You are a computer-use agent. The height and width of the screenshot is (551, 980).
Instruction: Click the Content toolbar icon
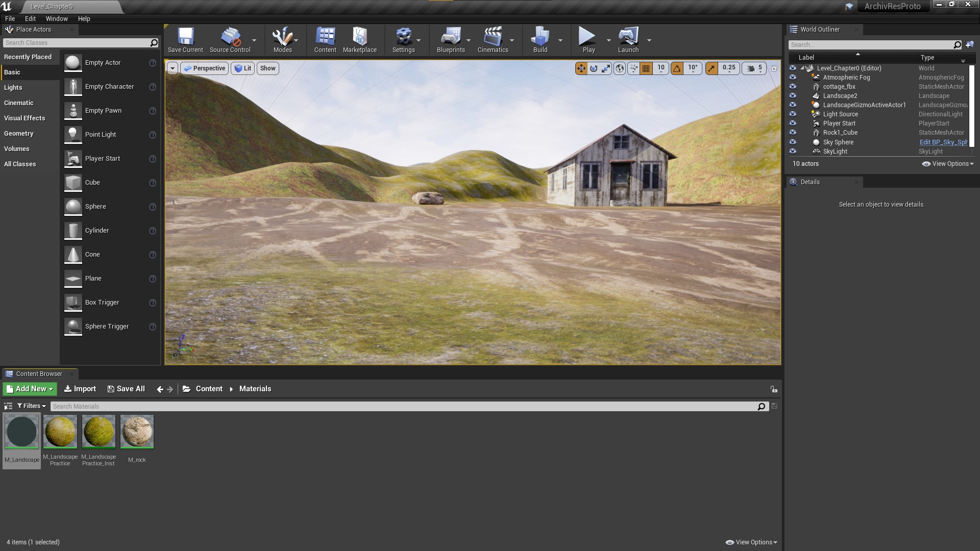point(325,40)
